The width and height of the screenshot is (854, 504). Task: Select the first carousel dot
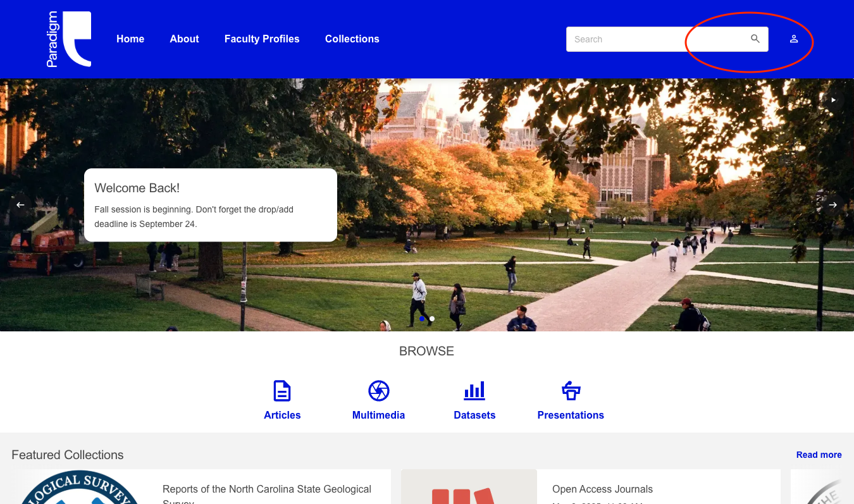click(422, 319)
